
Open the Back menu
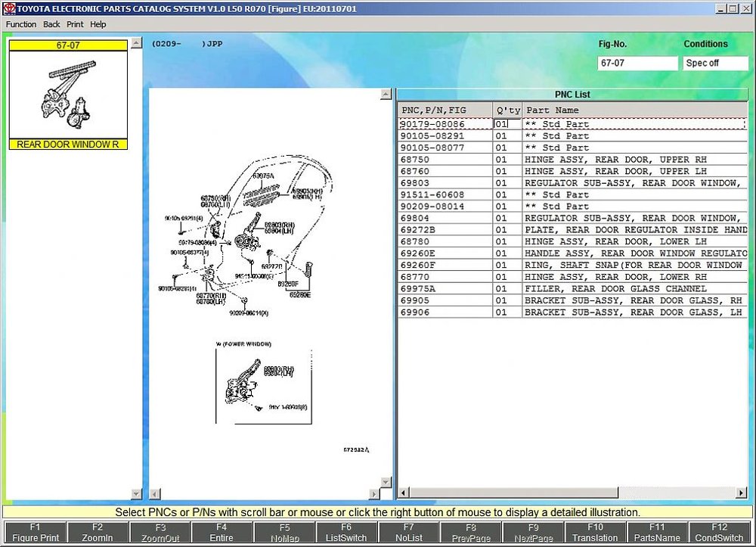[x=51, y=24]
